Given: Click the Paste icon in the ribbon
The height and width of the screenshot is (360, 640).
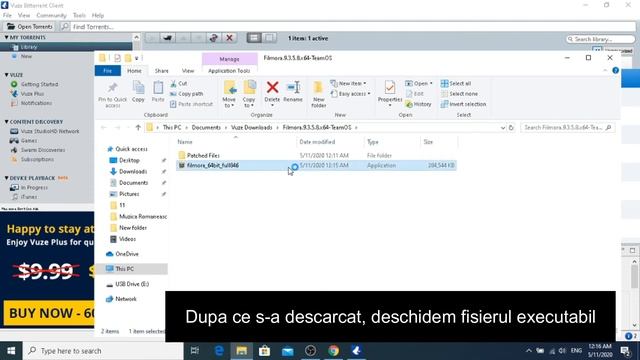Looking at the screenshot, I should 158,88.
